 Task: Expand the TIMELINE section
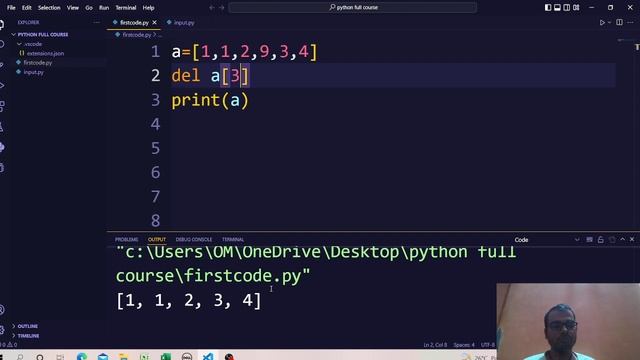click(25, 336)
